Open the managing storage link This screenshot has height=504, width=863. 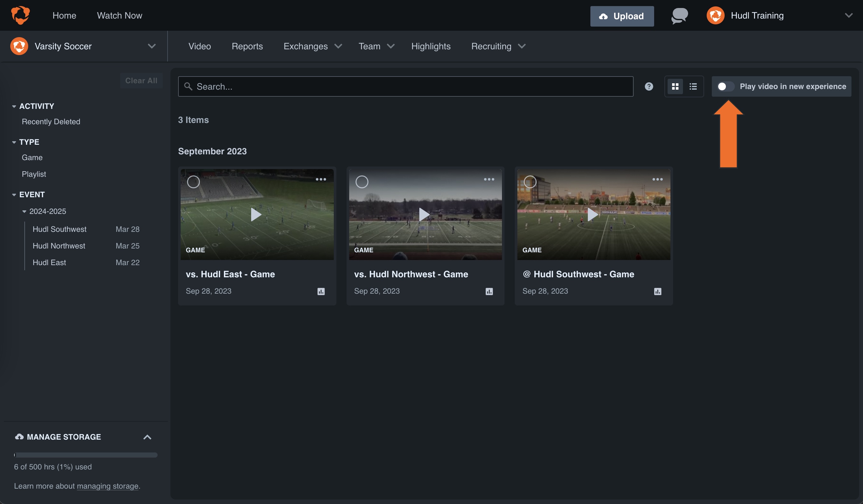[x=108, y=486]
